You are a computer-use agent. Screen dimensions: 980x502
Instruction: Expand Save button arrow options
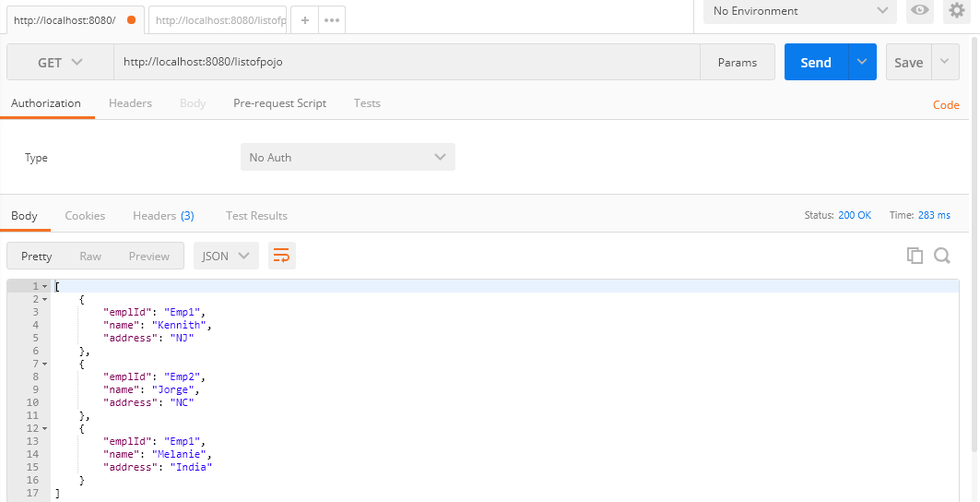point(945,62)
